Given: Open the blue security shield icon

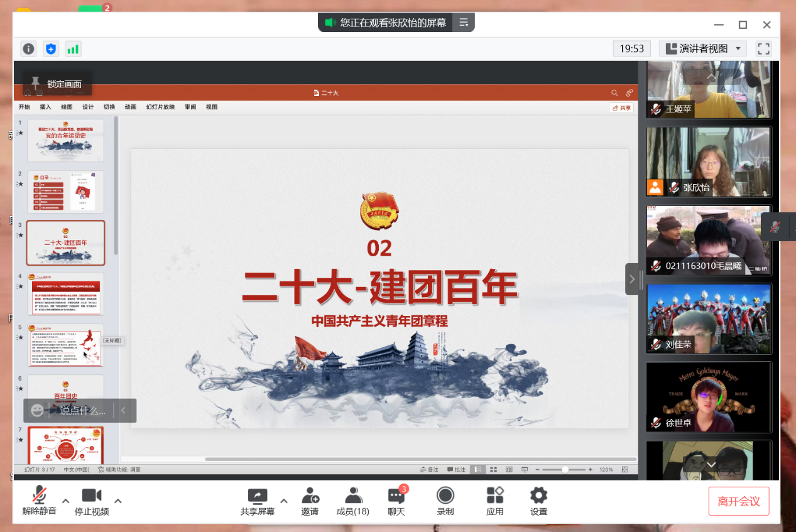Looking at the screenshot, I should click(51, 49).
